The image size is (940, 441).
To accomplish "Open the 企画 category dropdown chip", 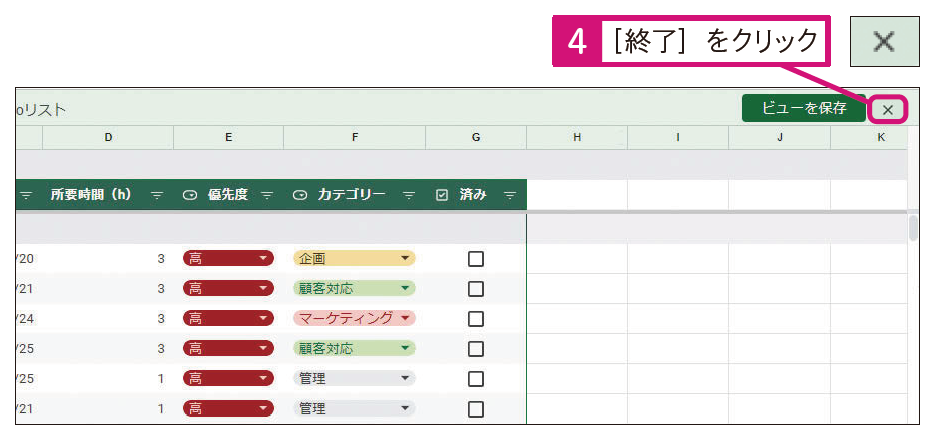I will point(354,259).
